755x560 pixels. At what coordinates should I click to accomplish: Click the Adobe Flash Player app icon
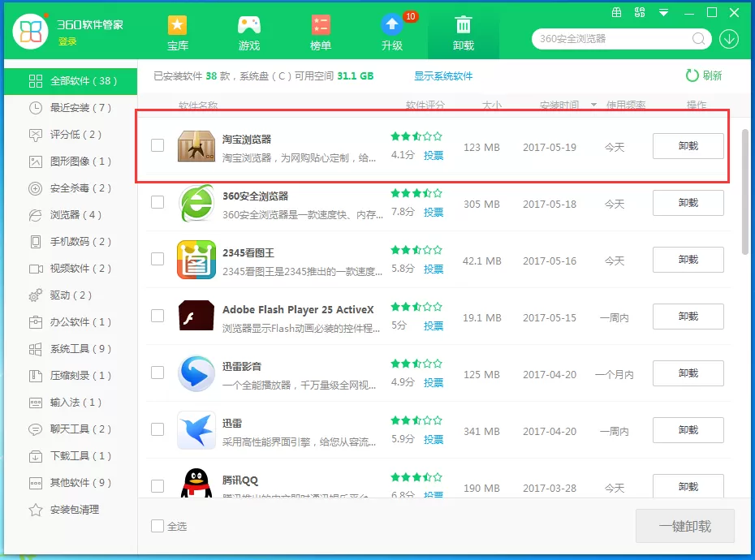(196, 316)
